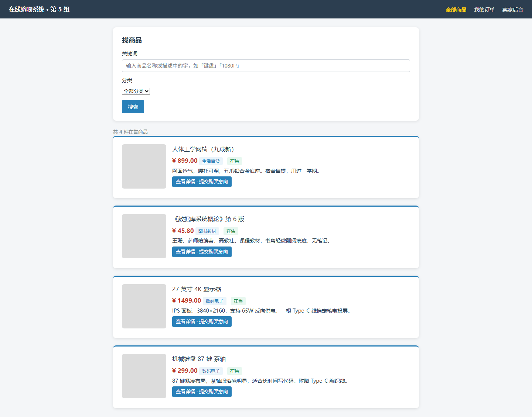View details for 27 英寸 4K 显示器
Image resolution: width=532 pixels, height=417 pixels.
tap(202, 321)
